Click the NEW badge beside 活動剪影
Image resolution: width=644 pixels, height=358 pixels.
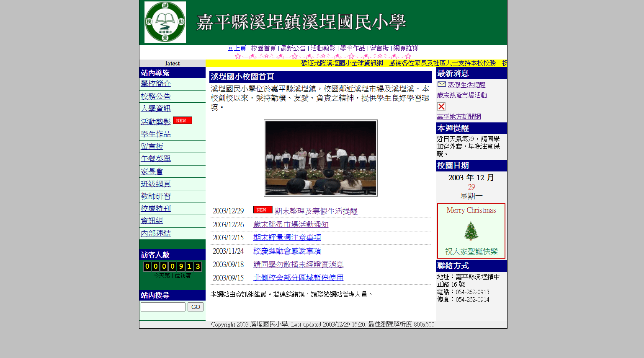tap(183, 120)
